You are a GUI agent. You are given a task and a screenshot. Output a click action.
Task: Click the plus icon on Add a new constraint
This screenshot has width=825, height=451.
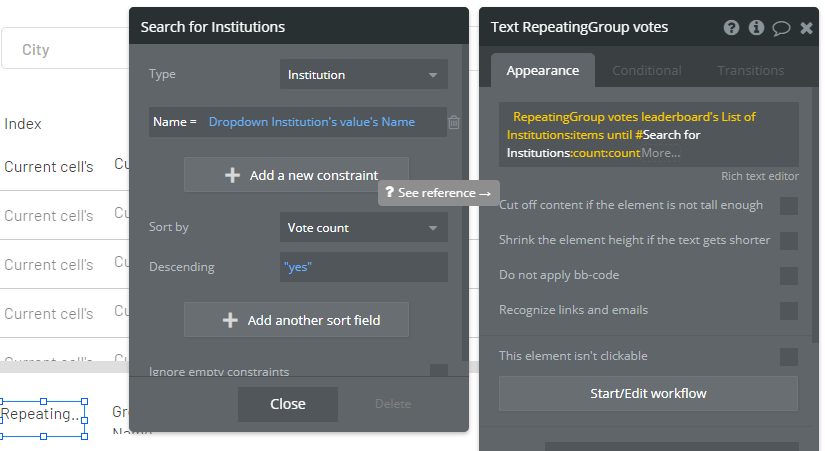coord(233,175)
